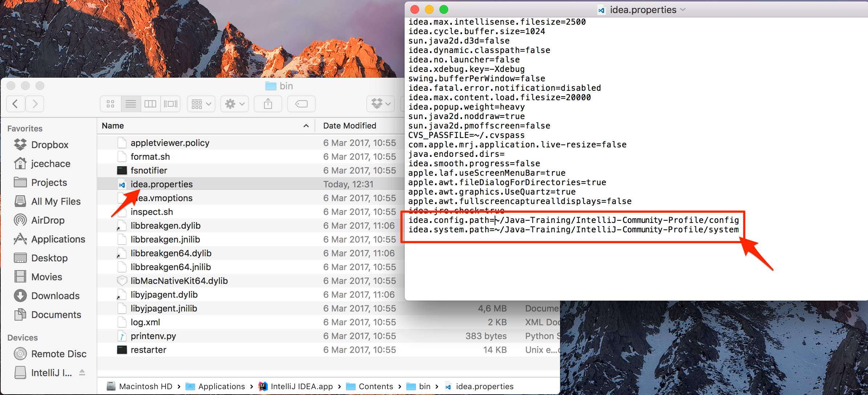The image size is (868, 395).
Task: Click the apple.laf.useScreenMenuBar=true line
Action: (487, 173)
